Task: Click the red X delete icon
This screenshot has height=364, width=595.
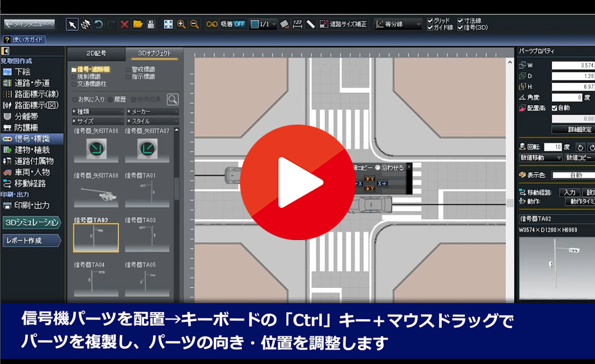Action: tap(125, 24)
